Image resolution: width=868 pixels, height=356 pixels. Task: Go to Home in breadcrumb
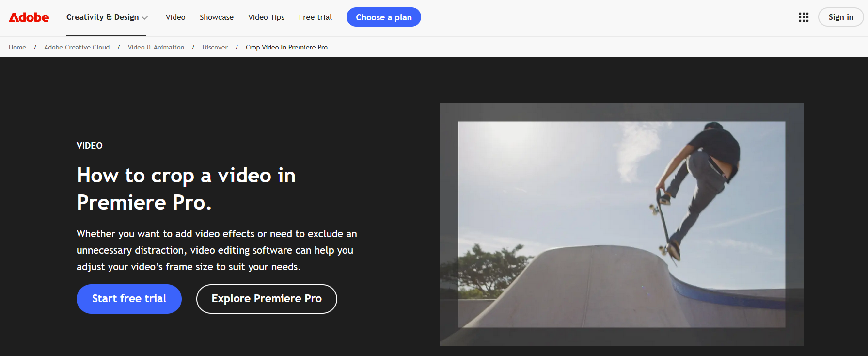click(x=17, y=47)
